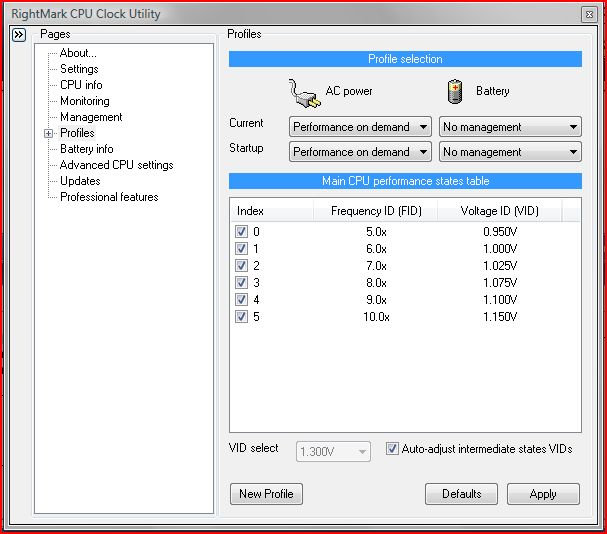Select the Monitoring page
Screen dimensions: 607x534
(85, 101)
